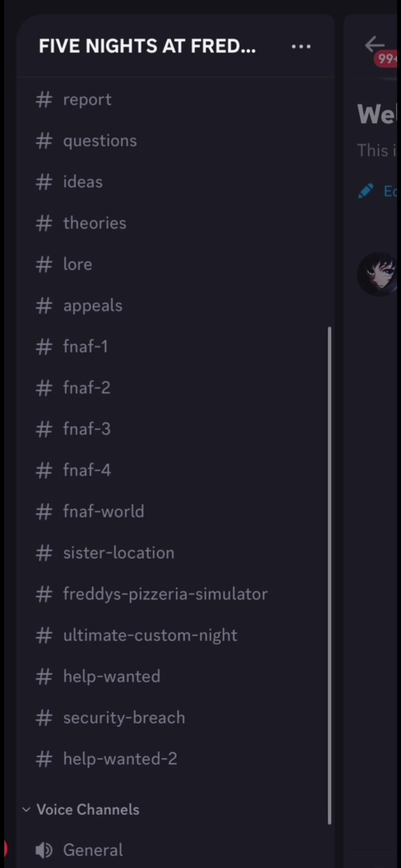Open the server options three-dot menu
The height and width of the screenshot is (868, 401).
point(301,47)
